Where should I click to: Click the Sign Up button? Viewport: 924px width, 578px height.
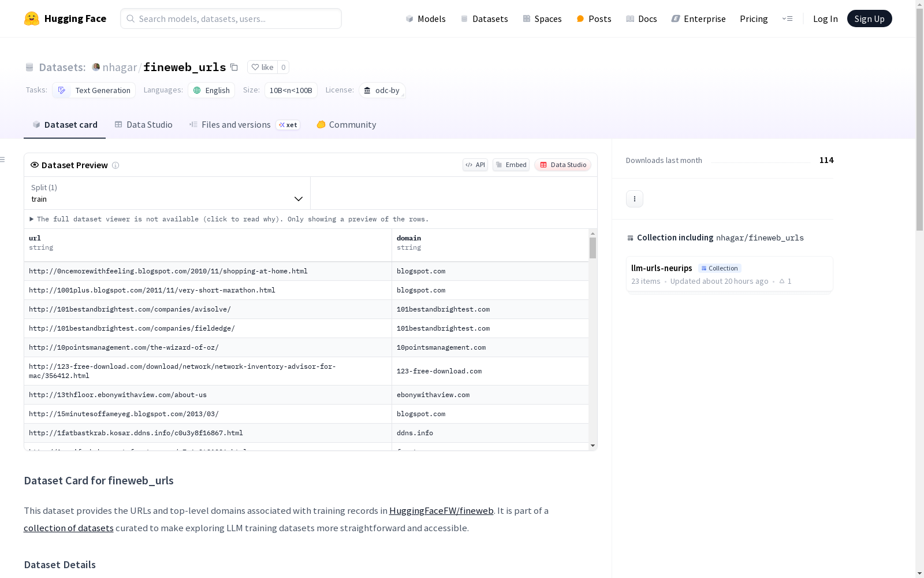(870, 18)
